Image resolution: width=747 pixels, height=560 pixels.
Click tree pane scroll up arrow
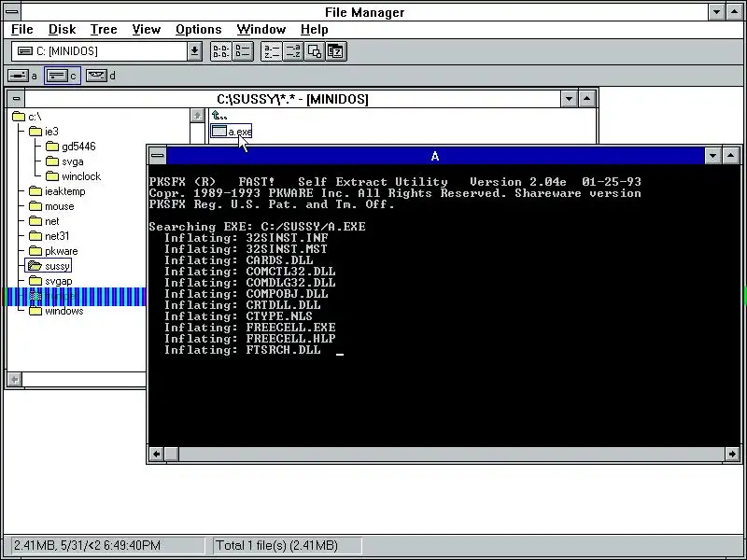click(x=197, y=115)
